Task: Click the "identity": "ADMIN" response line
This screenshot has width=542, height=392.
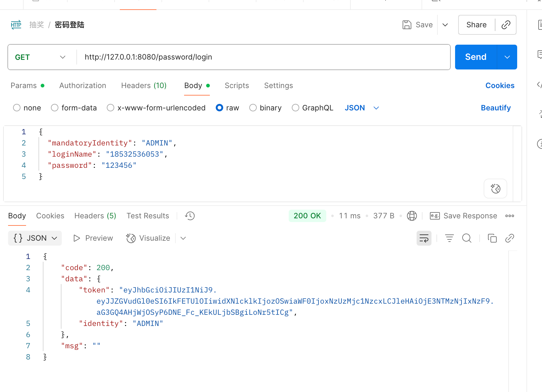Action: pos(121,323)
